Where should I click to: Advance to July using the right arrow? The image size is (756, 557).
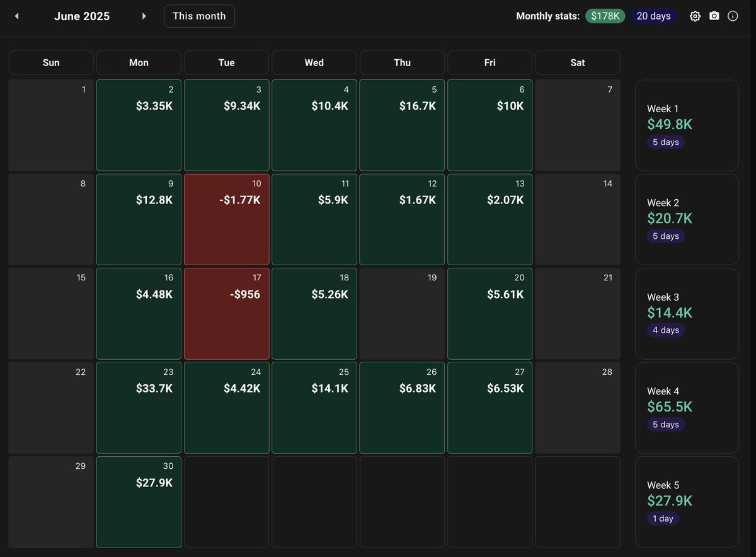tap(144, 16)
